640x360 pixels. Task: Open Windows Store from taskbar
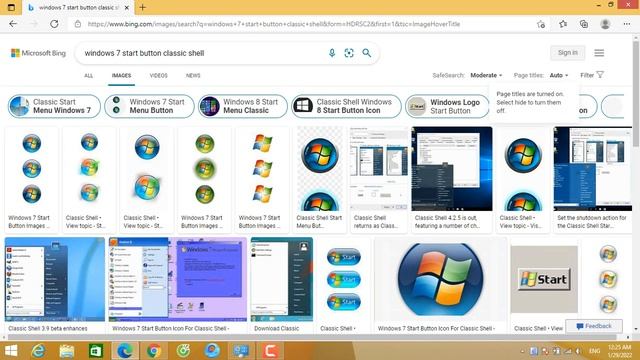[96, 351]
